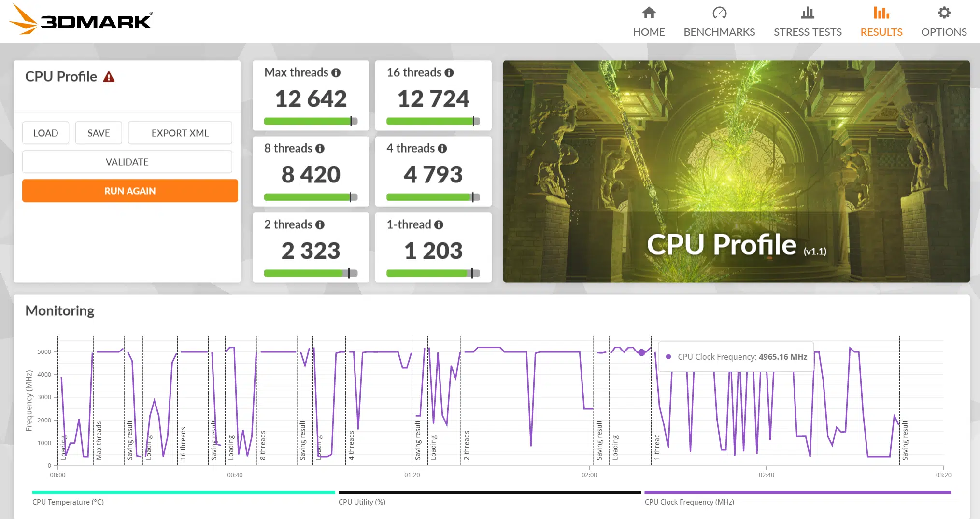Click the 4 threads score bar

(x=433, y=197)
